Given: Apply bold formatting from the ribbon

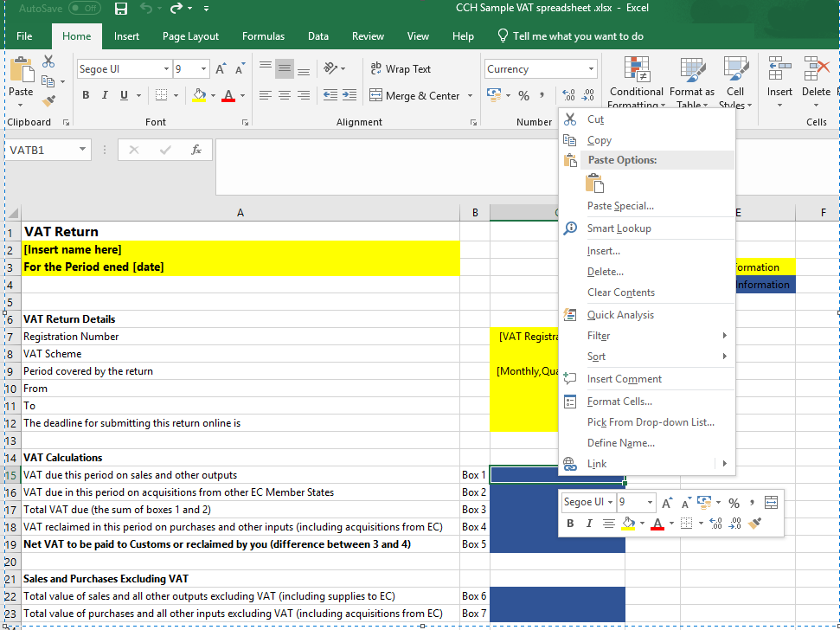Looking at the screenshot, I should (85, 95).
